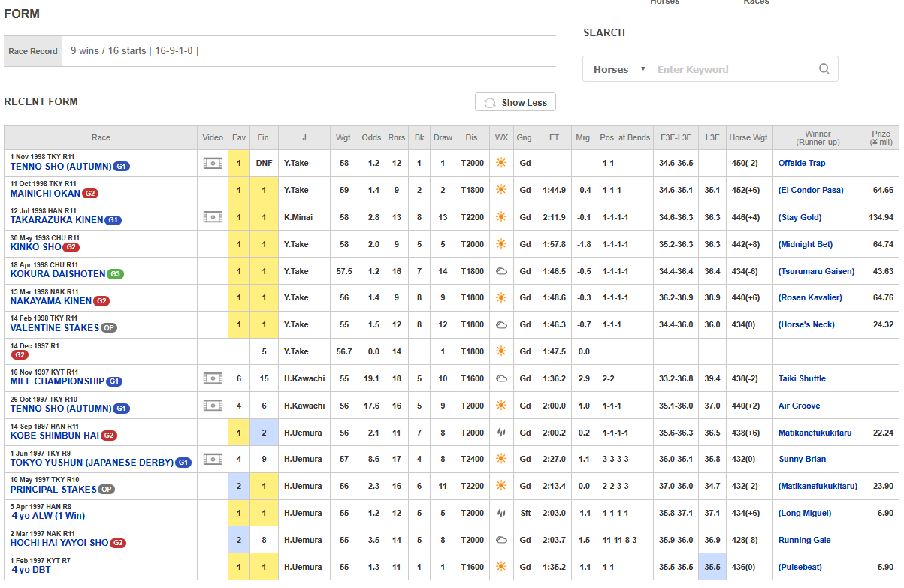Click highlighted 35.5 L3F cell in 4yo DBT row
Screen dimensions: 904x588
coord(712,567)
